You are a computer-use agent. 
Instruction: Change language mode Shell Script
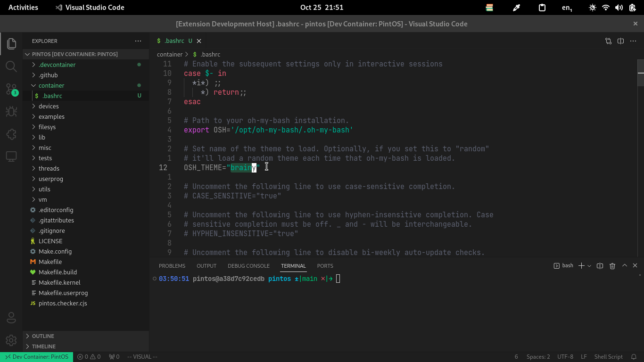pos(608,357)
